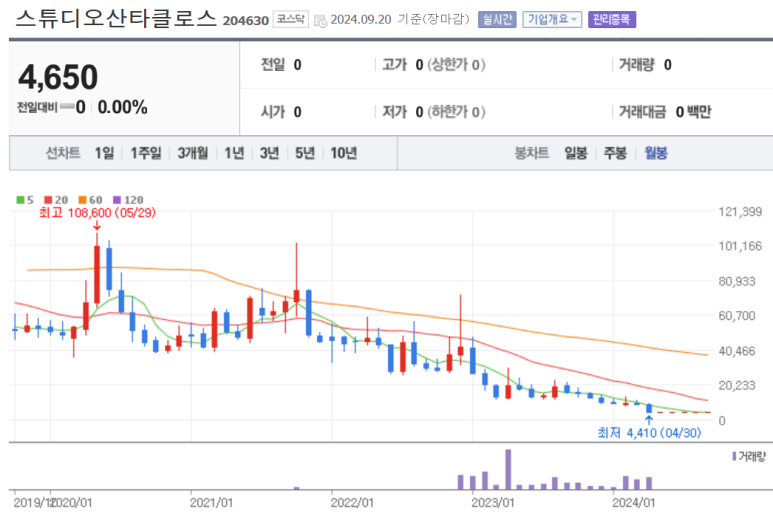Click the green 5 moving average legend
Image resolution: width=773 pixels, height=514 pixels.
coord(25,200)
